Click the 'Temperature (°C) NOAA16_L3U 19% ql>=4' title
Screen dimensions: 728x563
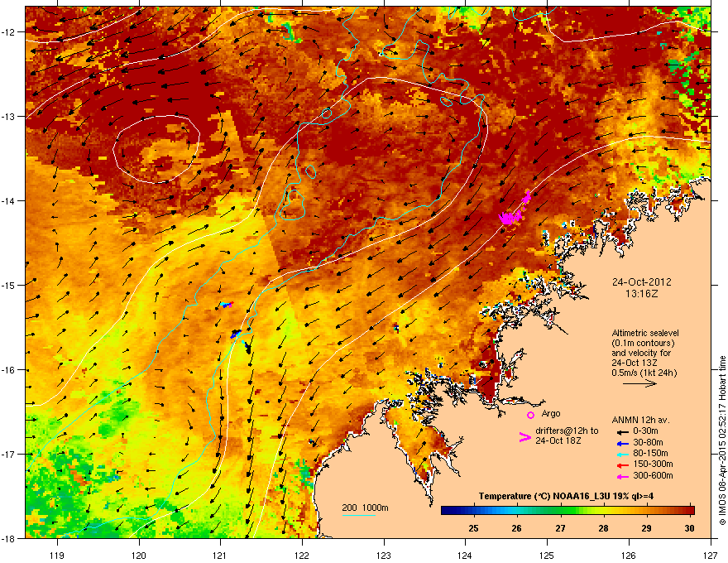coord(566,496)
